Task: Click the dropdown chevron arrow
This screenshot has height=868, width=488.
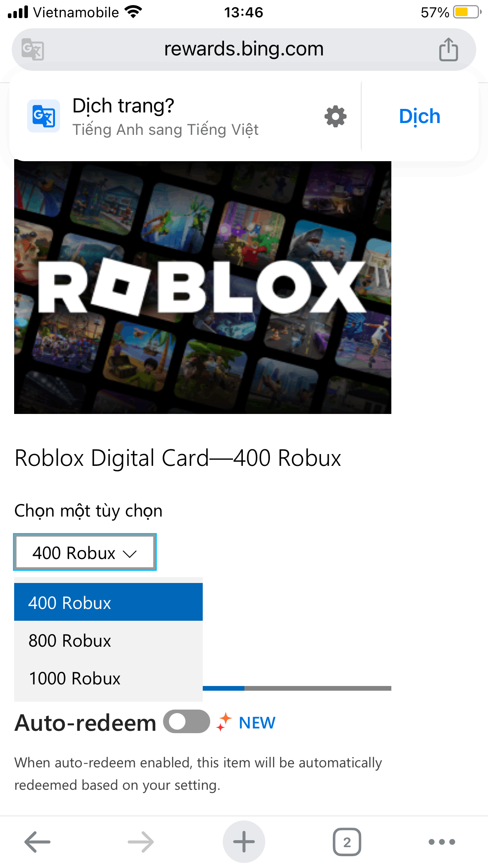Action: [130, 554]
